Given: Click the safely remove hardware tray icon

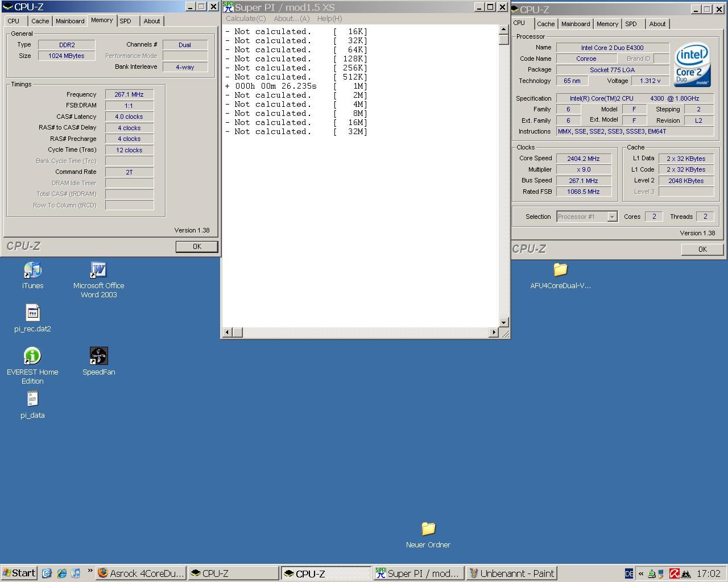Looking at the screenshot, I should [x=652, y=573].
